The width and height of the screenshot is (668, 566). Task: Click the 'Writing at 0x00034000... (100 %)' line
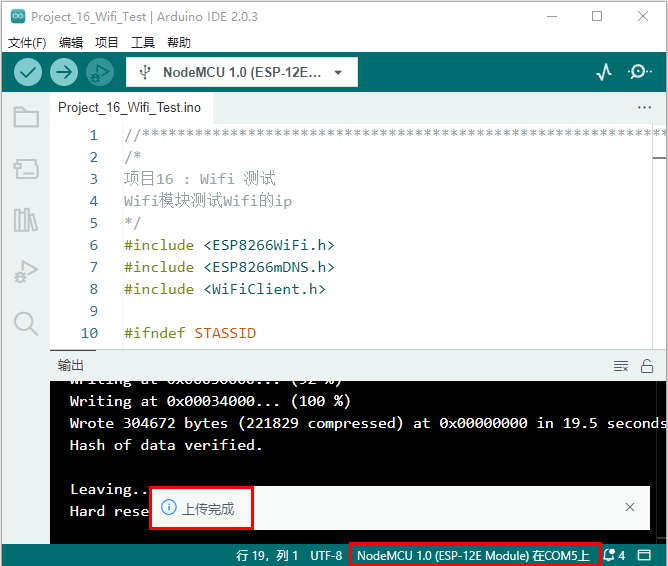(210, 401)
